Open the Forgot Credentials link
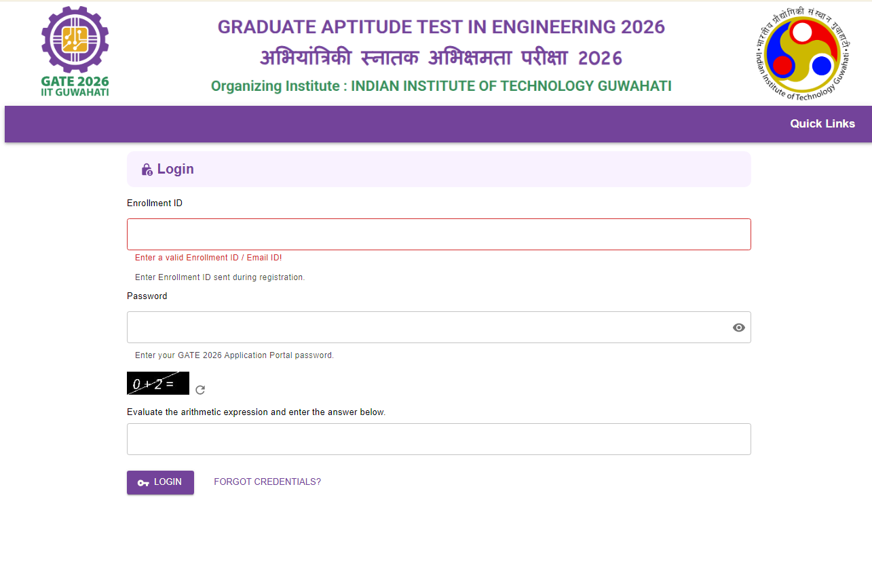This screenshot has height=588, width=872. [x=267, y=482]
